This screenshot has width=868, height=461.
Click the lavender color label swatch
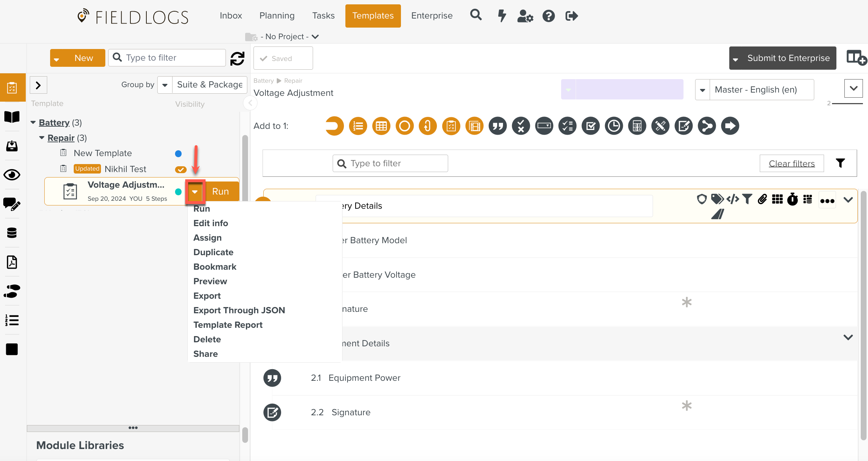pos(629,90)
